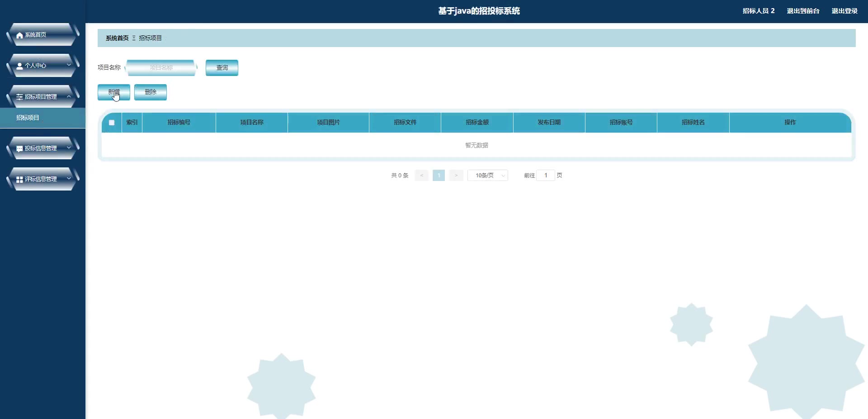Select the 招标项目 submenu item

pos(42,118)
